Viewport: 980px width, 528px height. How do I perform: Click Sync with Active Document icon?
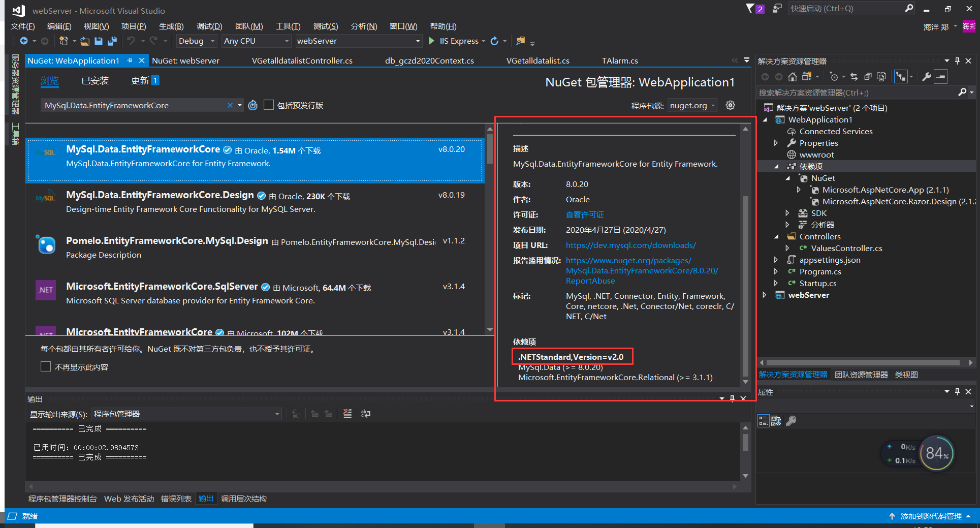(x=854, y=77)
